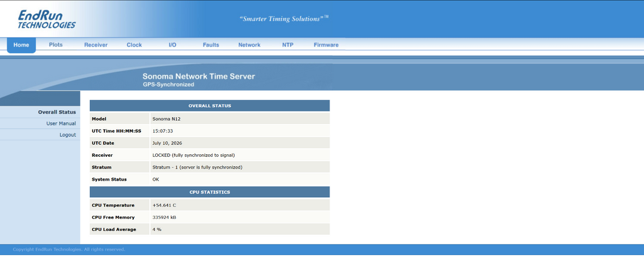The height and width of the screenshot is (272, 644).
Task: Open the User Manual link
Action: coord(61,123)
